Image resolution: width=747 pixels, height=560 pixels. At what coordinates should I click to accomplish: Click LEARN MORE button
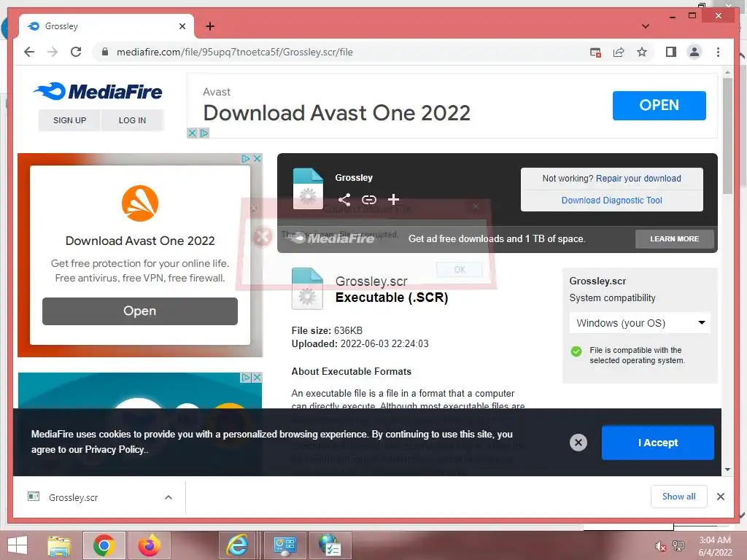coord(674,239)
